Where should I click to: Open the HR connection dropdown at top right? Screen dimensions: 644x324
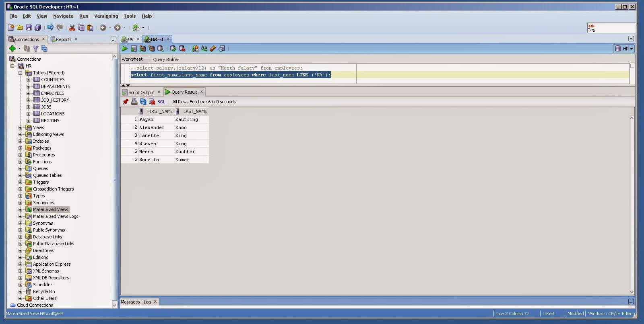(623, 49)
